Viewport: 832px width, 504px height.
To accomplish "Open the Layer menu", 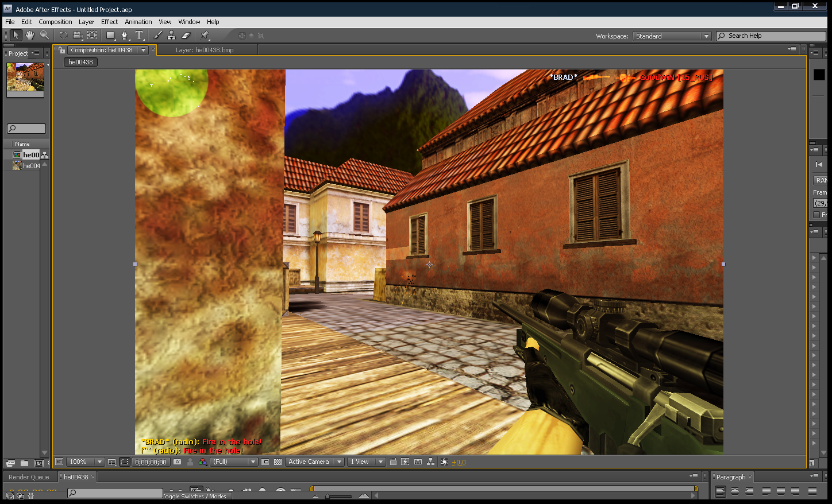I will click(x=86, y=22).
